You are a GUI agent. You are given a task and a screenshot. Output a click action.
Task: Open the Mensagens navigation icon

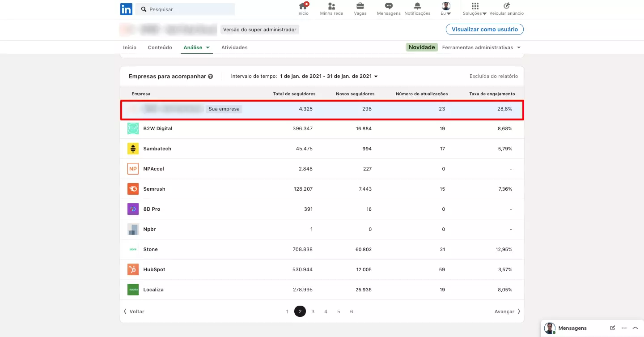[388, 7]
